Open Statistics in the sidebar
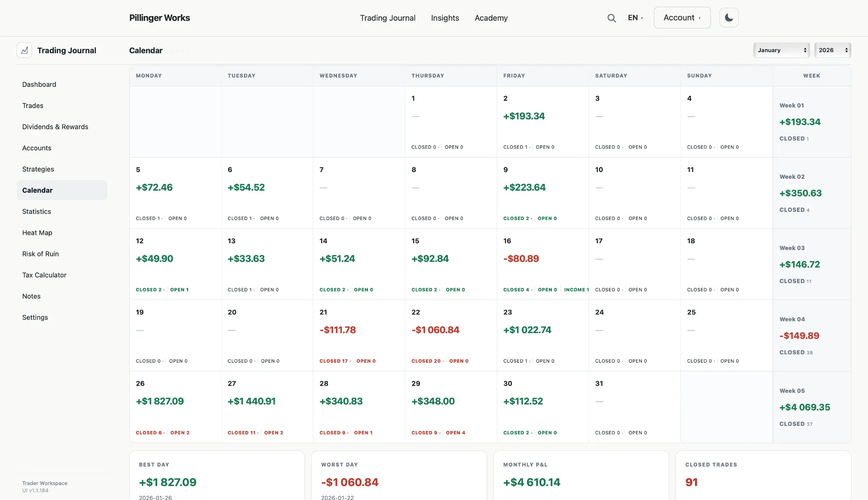This screenshot has height=500, width=868. 62,211
